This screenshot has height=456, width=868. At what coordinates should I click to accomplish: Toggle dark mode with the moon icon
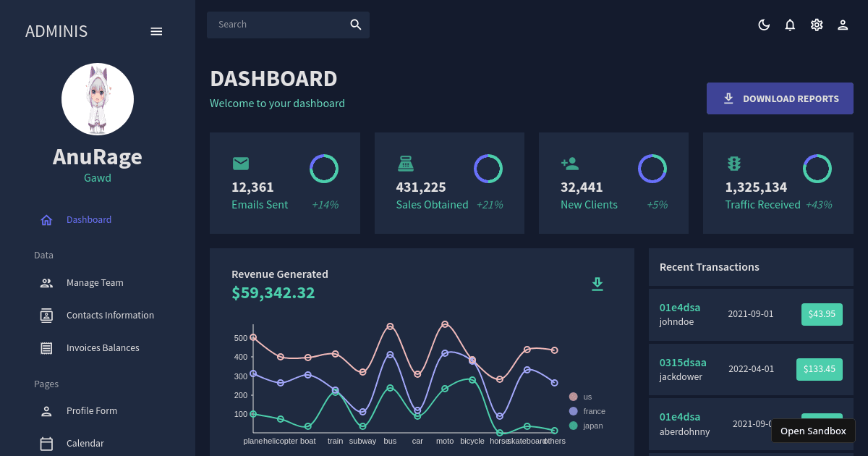pyautogui.click(x=764, y=25)
